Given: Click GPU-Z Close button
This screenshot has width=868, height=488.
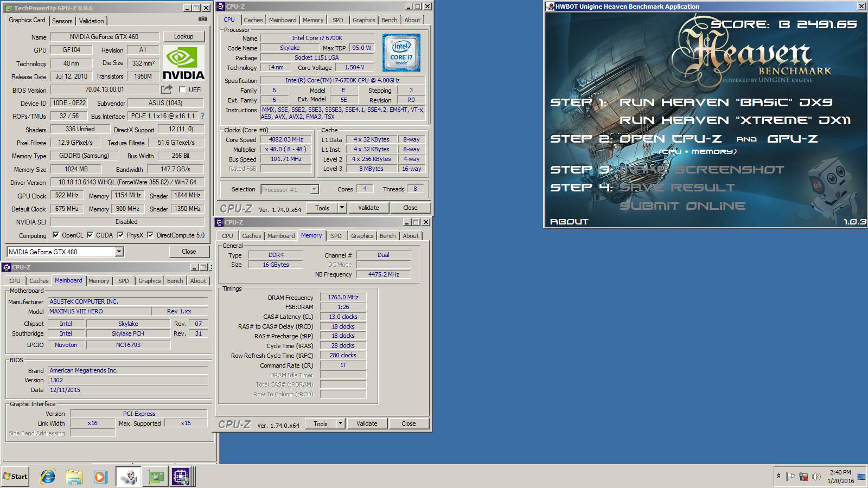Looking at the screenshot, I should (x=189, y=252).
